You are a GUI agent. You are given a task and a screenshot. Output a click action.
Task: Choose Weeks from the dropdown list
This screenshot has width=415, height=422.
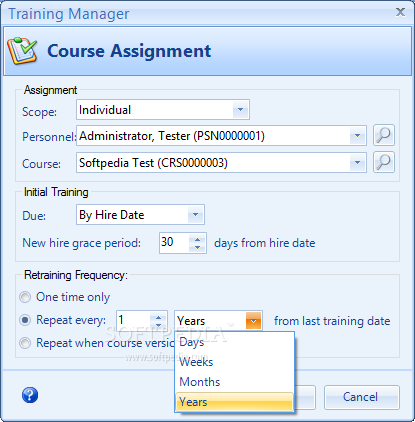click(x=234, y=362)
